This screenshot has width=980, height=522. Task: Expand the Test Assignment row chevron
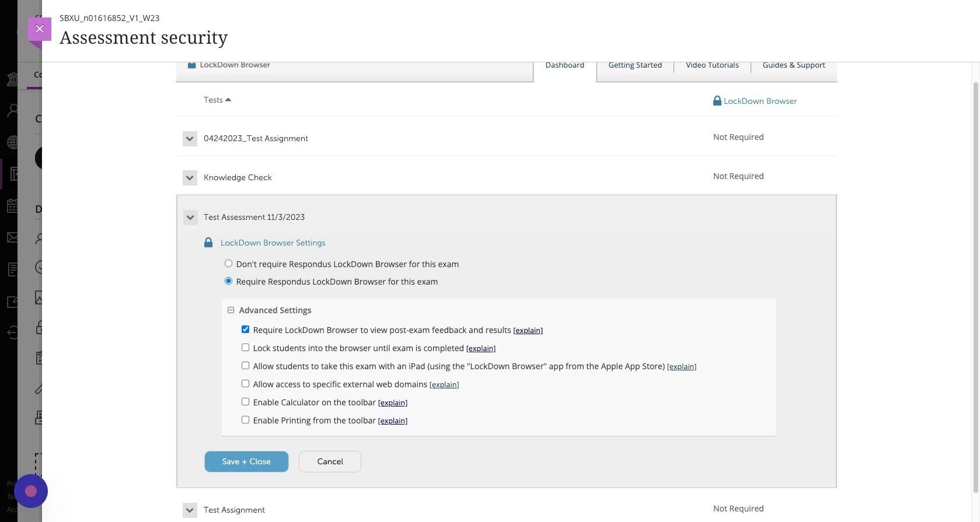tap(190, 510)
